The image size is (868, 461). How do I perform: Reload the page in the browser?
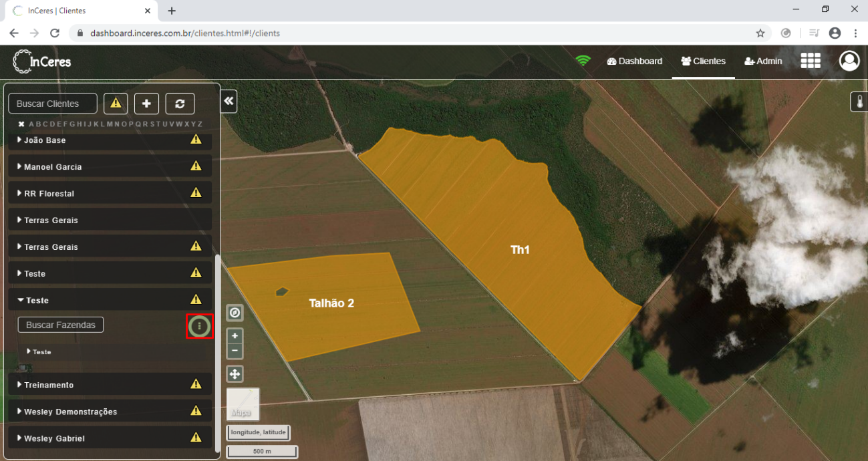pos(55,33)
